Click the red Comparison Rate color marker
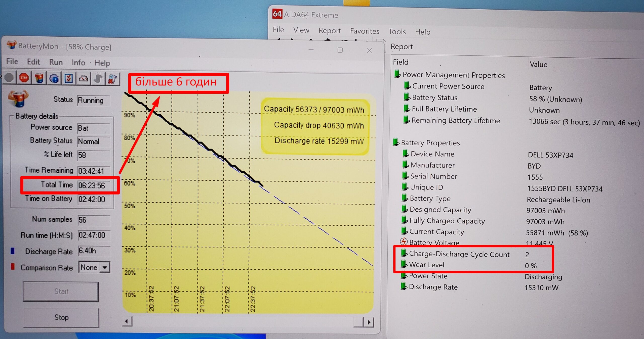The image size is (644, 339). [x=13, y=267]
